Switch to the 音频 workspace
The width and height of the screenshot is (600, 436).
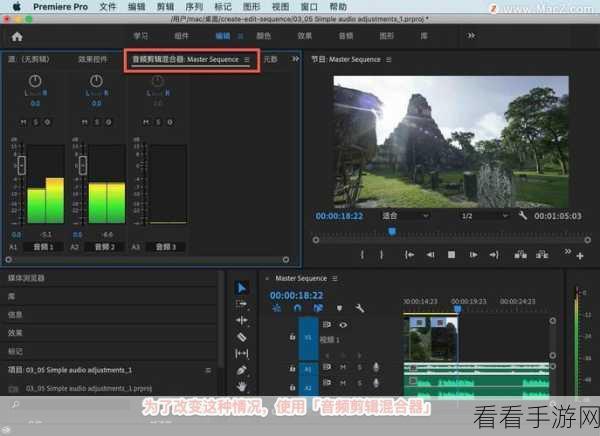click(346, 36)
